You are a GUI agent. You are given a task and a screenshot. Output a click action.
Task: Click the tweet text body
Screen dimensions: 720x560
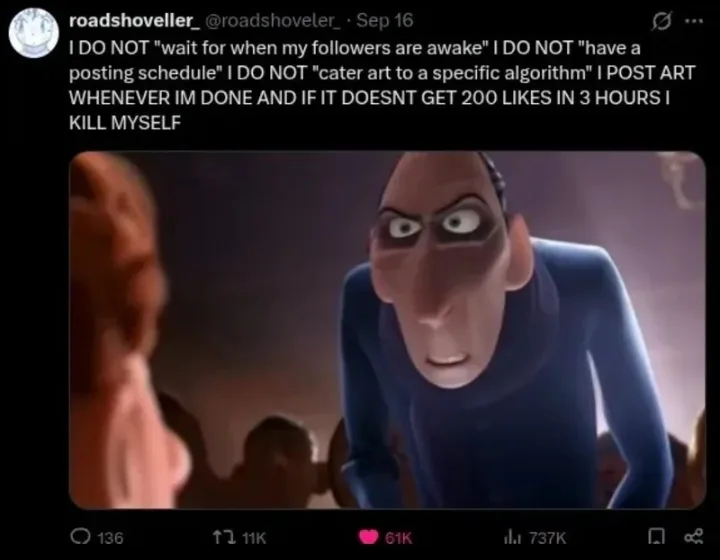382,85
